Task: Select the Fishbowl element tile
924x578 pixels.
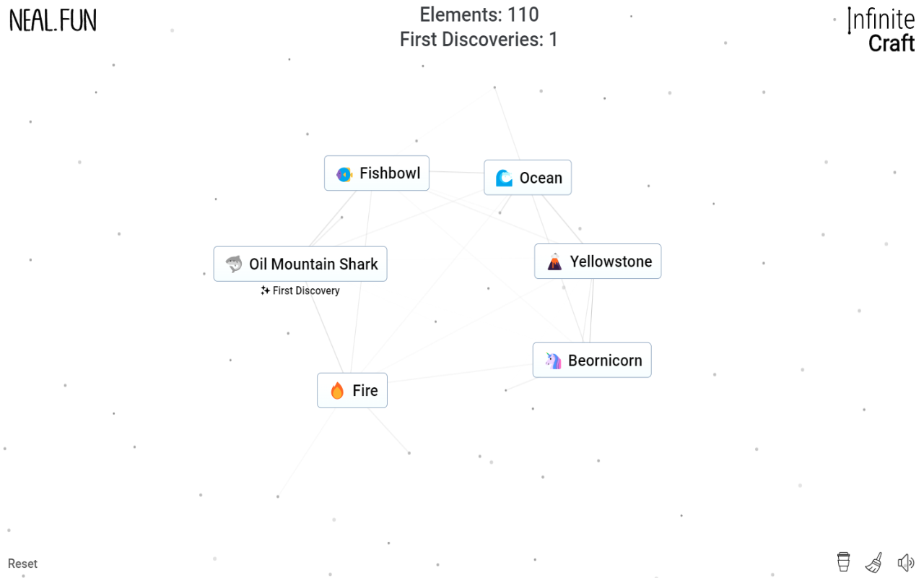Action: pos(377,173)
